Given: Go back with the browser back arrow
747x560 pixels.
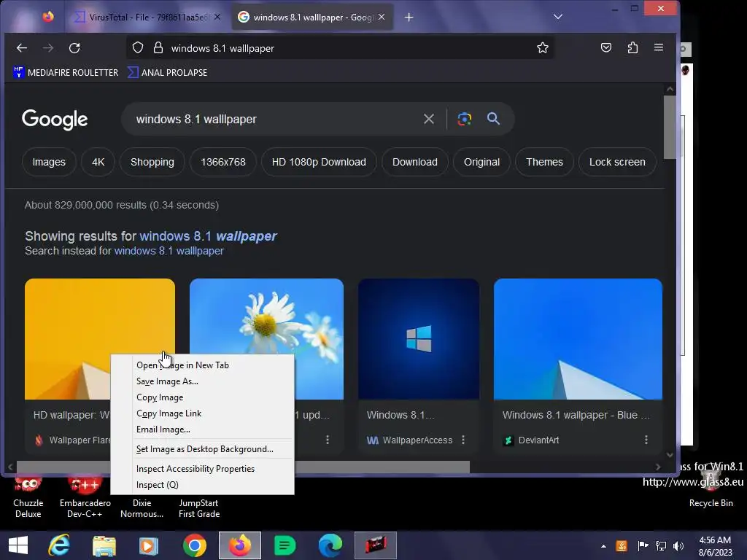Looking at the screenshot, I should pos(22,48).
